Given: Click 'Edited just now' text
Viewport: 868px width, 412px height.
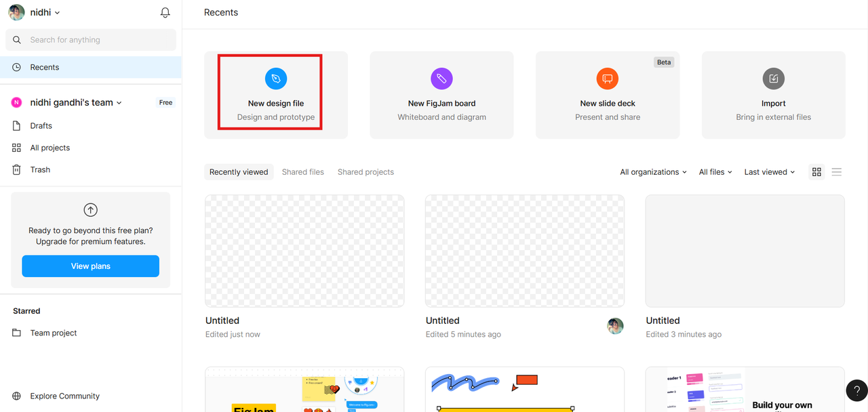Looking at the screenshot, I should (x=233, y=334).
